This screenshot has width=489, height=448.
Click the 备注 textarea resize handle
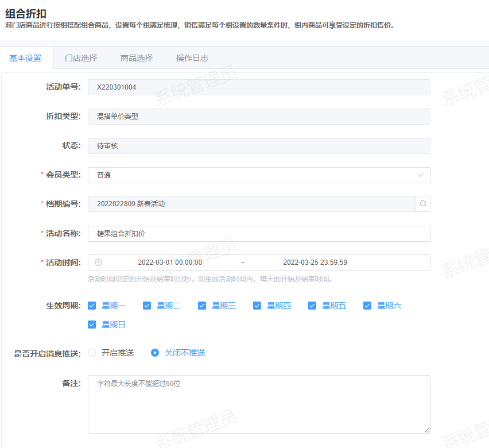point(427,430)
